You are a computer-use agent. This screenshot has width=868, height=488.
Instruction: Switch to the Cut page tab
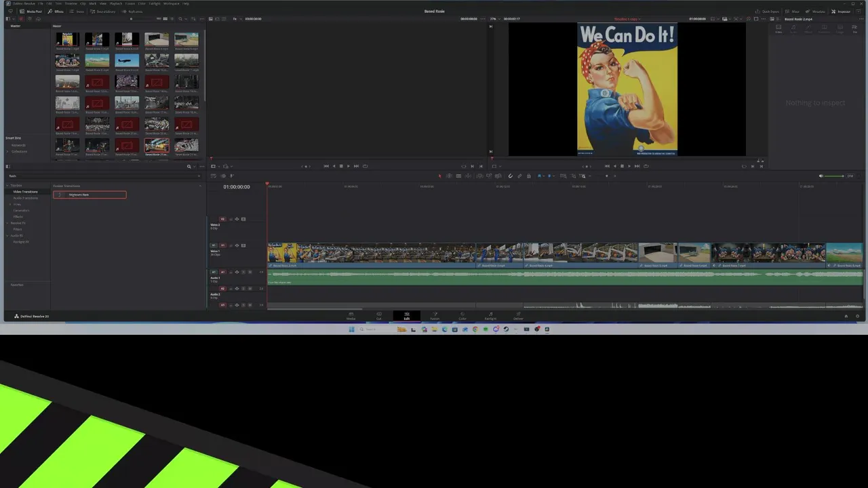[379, 316]
